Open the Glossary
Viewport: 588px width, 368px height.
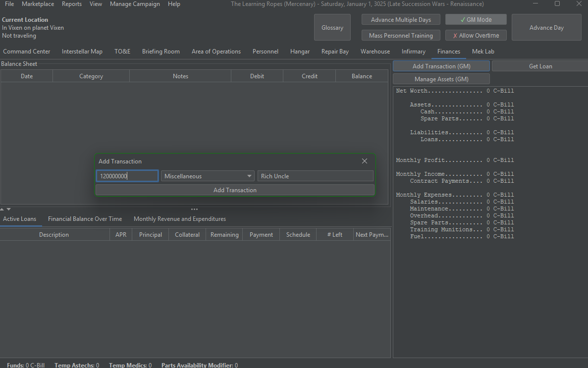[332, 28]
